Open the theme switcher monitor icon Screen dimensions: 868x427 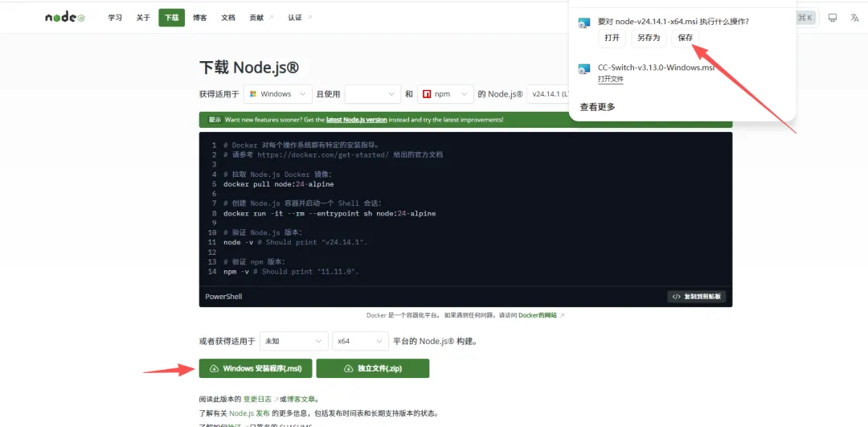coord(833,18)
